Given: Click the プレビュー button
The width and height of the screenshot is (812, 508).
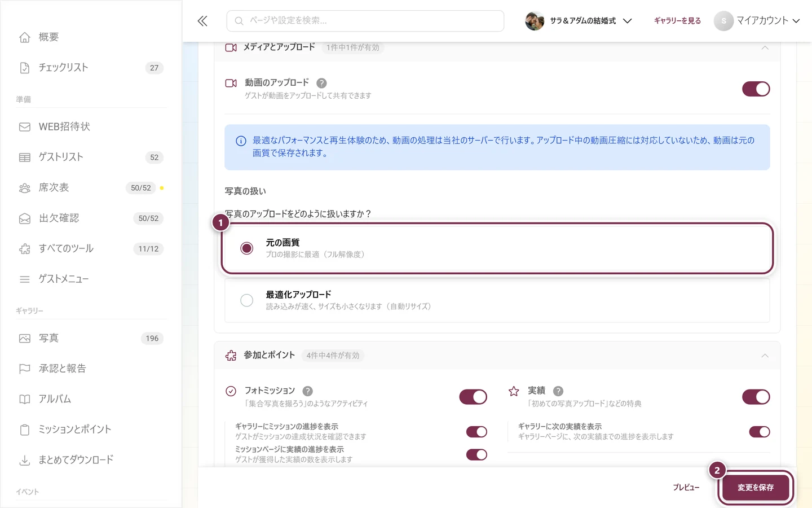Looking at the screenshot, I should (686, 488).
